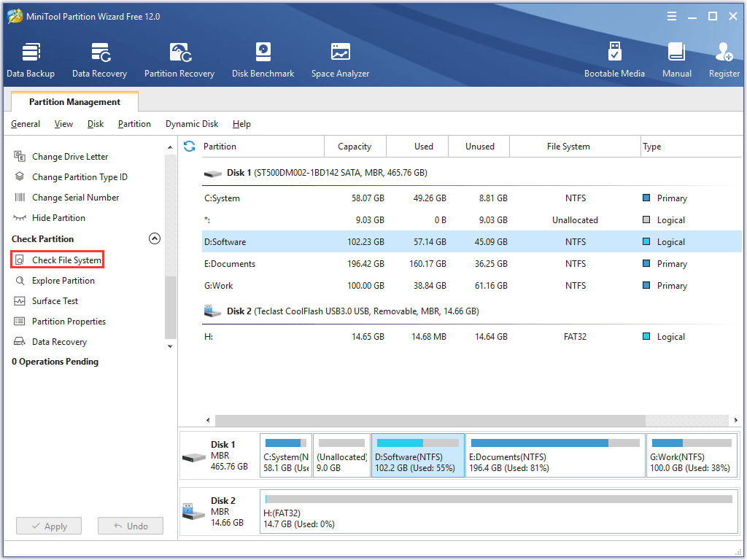Open the View menu

(x=63, y=124)
